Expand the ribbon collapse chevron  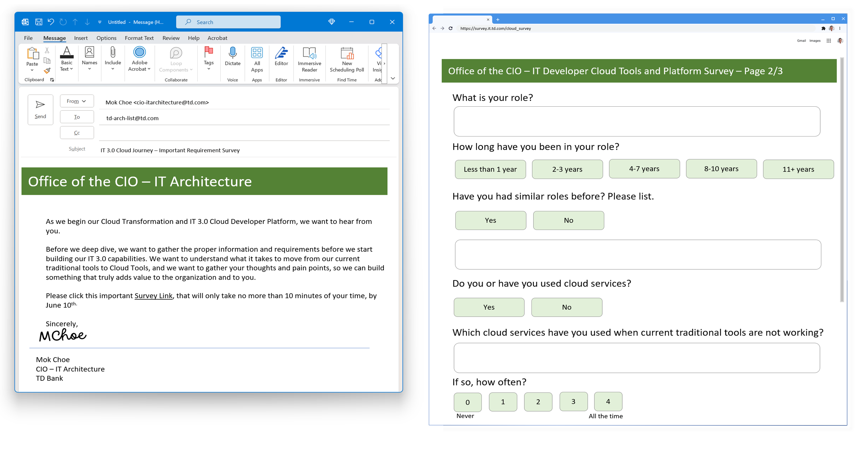click(393, 78)
